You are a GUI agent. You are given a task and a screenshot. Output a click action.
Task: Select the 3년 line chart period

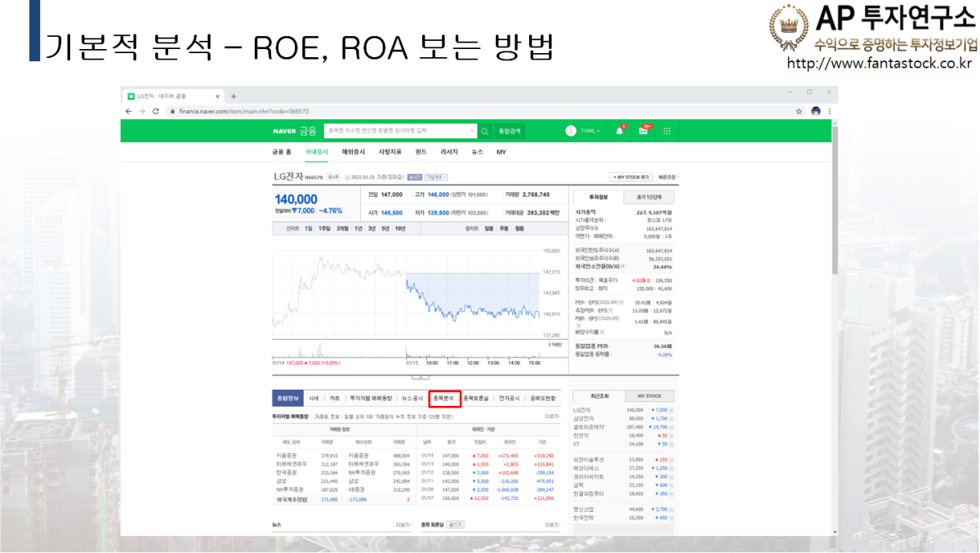(372, 229)
